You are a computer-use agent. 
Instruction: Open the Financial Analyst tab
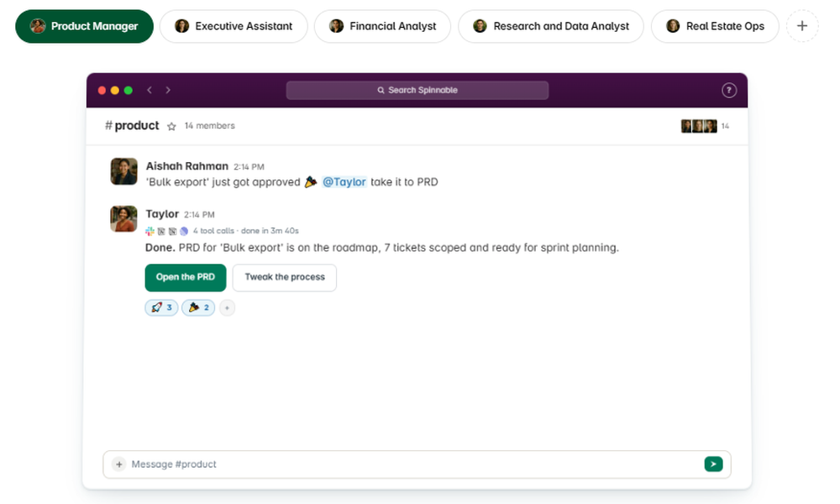[382, 26]
